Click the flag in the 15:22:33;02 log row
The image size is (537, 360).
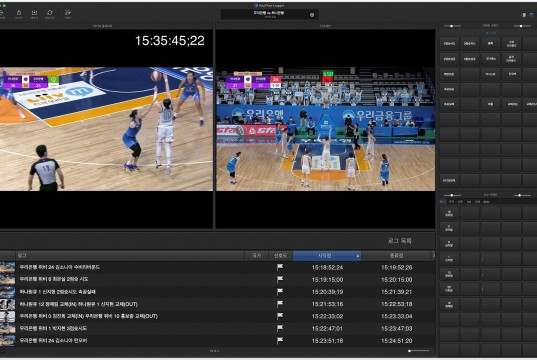pyautogui.click(x=280, y=316)
